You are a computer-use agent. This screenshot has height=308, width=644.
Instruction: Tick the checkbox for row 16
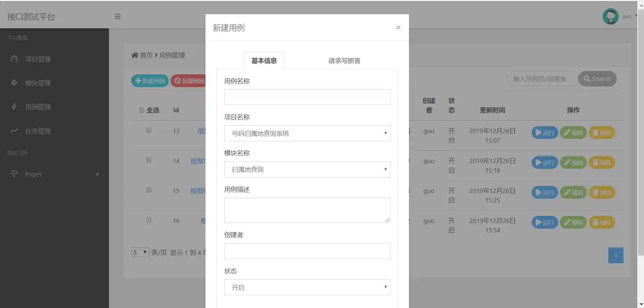click(149, 220)
